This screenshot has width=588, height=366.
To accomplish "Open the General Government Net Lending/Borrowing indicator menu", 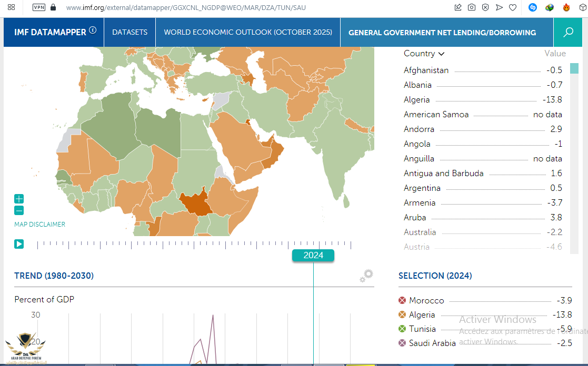I will click(442, 33).
